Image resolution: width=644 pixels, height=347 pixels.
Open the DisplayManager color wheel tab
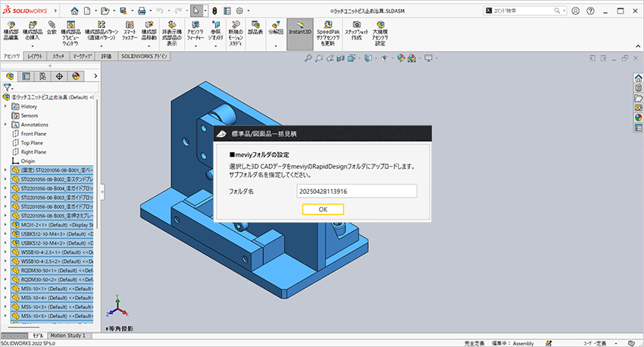coord(76,76)
